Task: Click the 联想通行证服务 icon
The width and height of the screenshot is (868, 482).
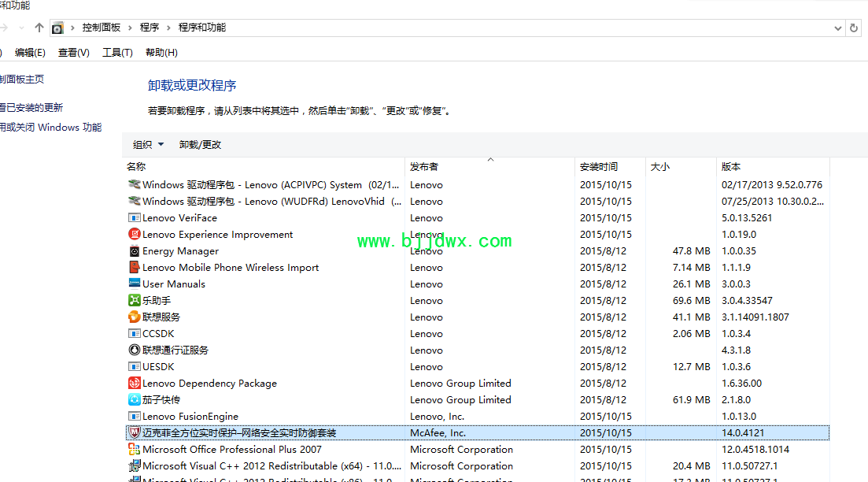Action: click(x=134, y=350)
